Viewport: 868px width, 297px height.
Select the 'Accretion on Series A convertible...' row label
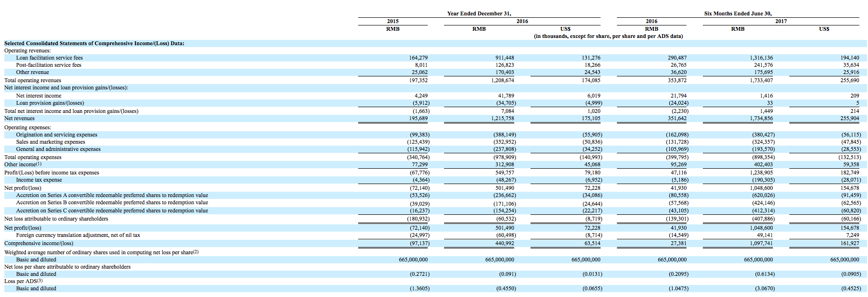tap(112, 195)
